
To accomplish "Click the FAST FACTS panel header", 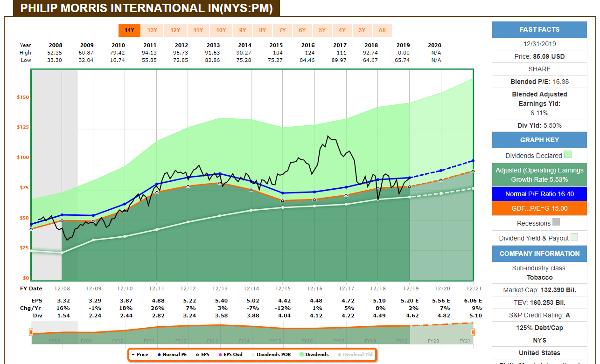I will click(539, 29).
